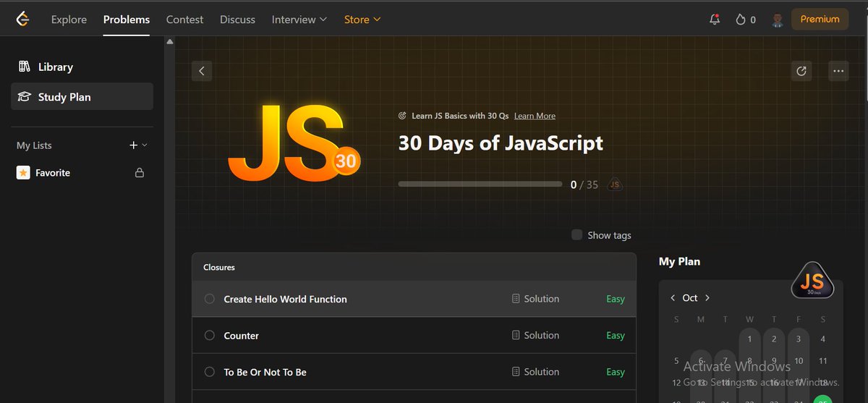Open the user profile avatar
The image size is (868, 403).
tap(778, 20)
